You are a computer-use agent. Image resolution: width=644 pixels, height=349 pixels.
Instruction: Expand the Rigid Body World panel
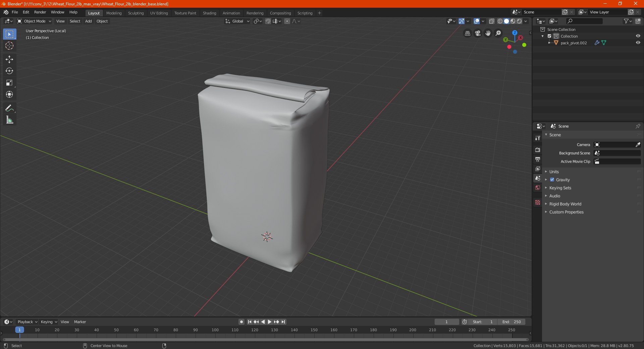(565, 204)
